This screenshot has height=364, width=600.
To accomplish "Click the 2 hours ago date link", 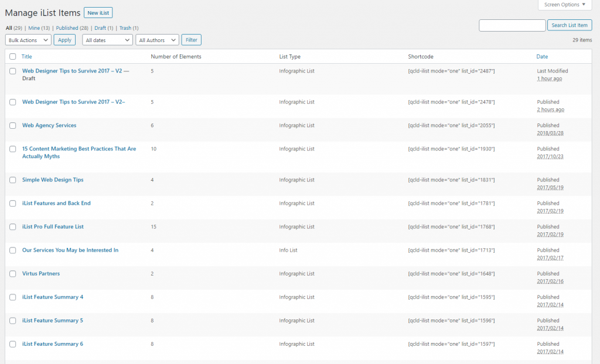I will click(x=550, y=109).
